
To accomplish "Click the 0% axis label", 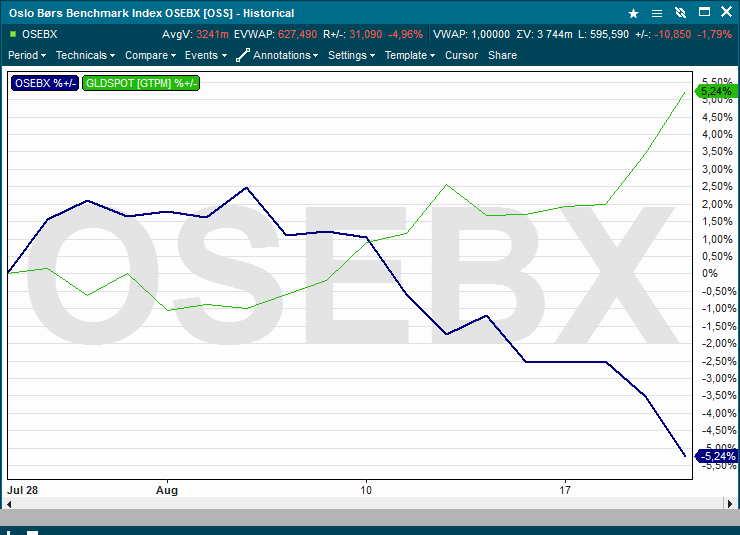I will click(x=709, y=273).
